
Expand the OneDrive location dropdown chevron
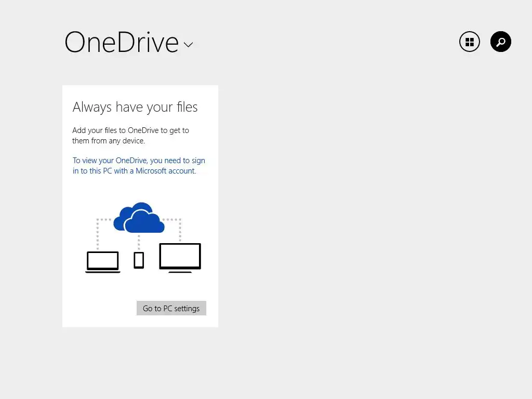tap(188, 45)
